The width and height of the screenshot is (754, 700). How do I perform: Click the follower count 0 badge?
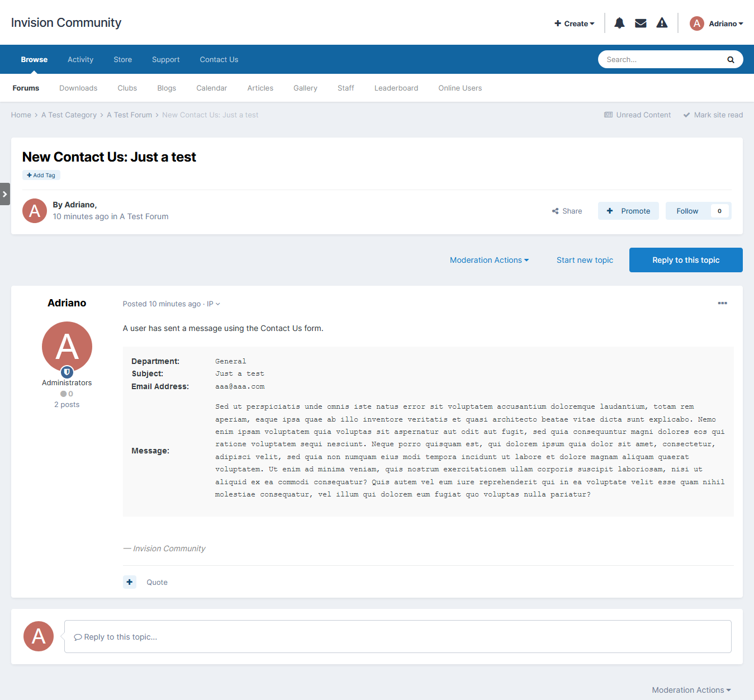pyautogui.click(x=719, y=211)
